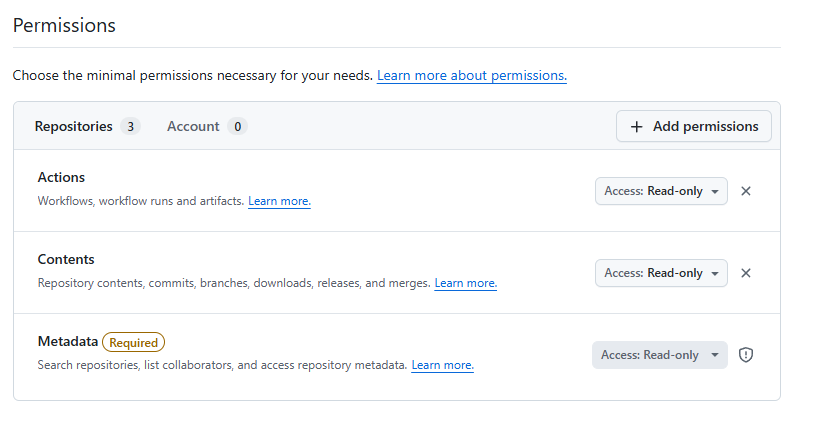
Task: Click the 'Repository contents, commits, branches' description
Action: coord(234,283)
